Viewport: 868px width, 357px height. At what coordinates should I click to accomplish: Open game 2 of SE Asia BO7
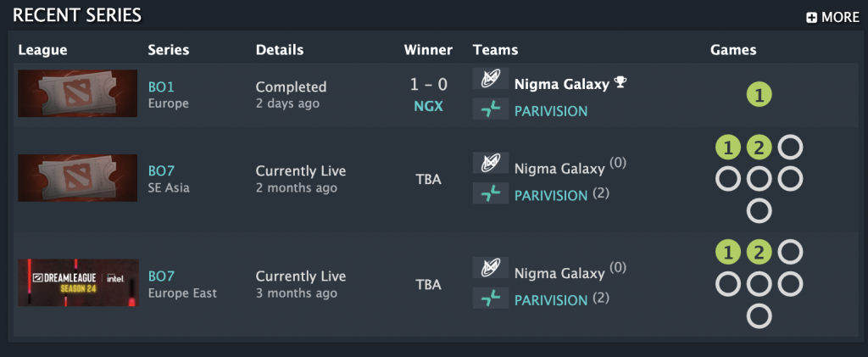click(x=759, y=148)
